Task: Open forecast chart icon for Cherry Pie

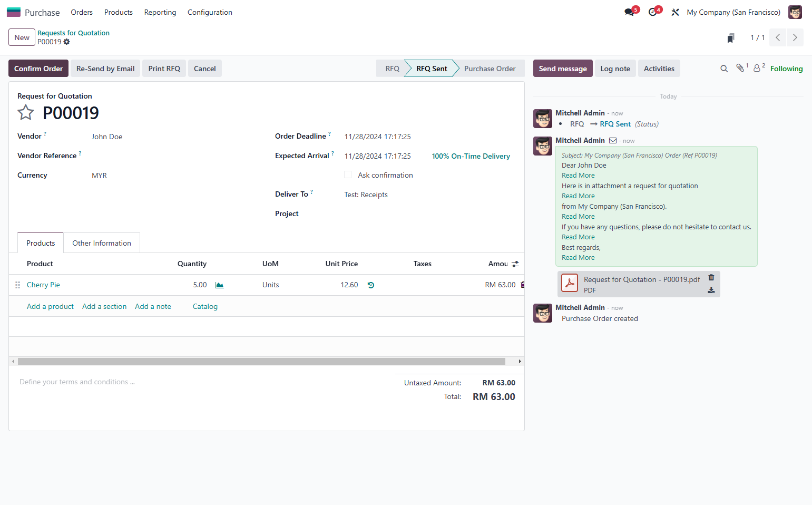Action: [x=220, y=285]
